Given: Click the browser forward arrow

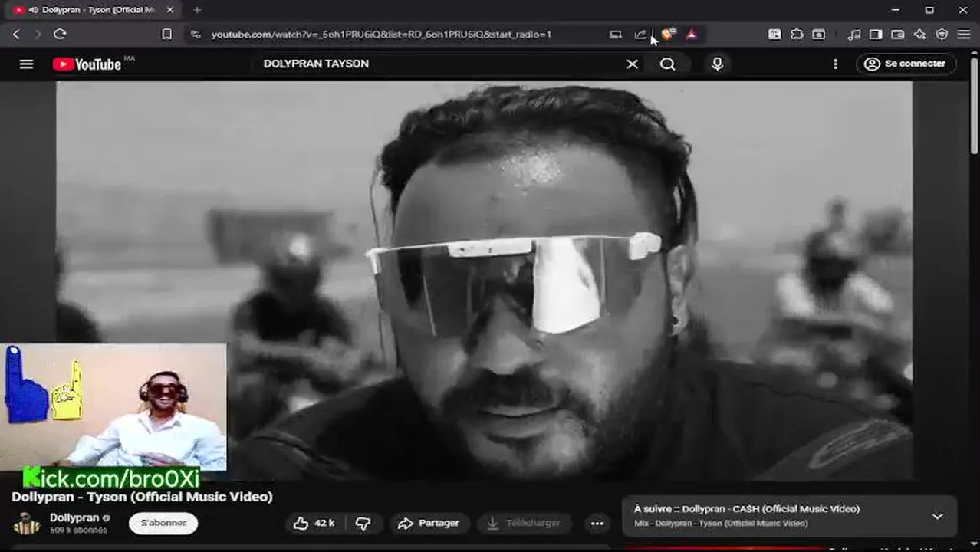Looking at the screenshot, I should coord(37,34).
